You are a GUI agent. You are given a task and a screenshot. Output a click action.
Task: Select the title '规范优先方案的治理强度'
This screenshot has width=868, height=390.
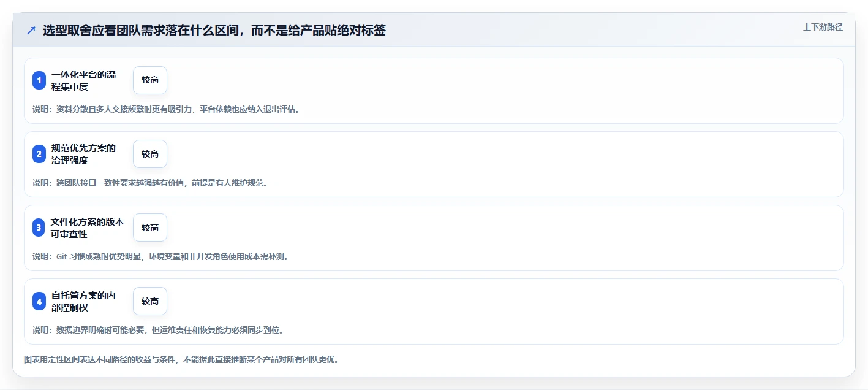pyautogui.click(x=83, y=154)
